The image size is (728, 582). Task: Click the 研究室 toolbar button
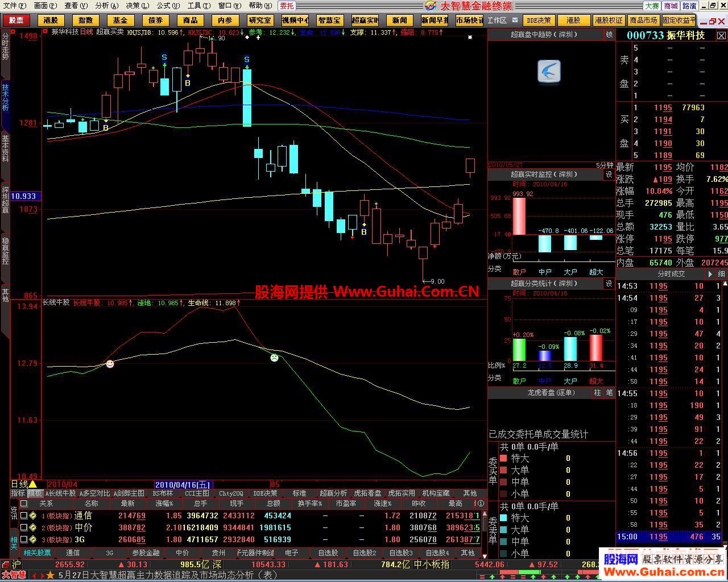(x=260, y=20)
